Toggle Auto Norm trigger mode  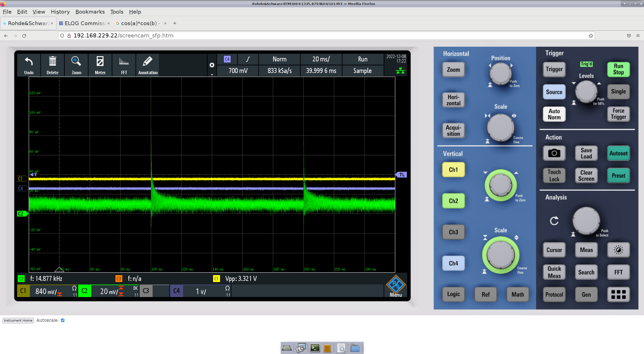pos(554,114)
